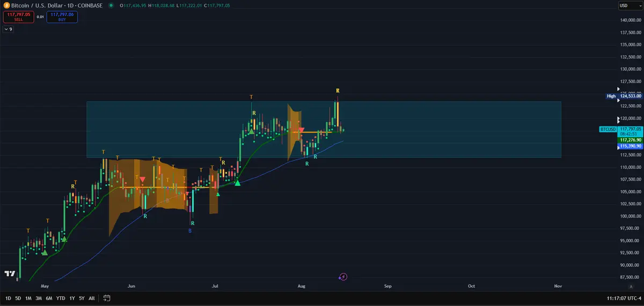
Task: Click the 0.01 spread value
Action: (40, 17)
